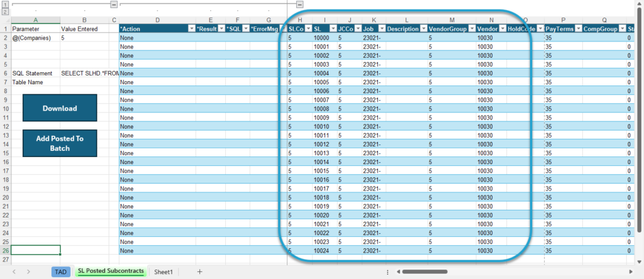This screenshot has width=644, height=279.
Task: Click the VendorGroup header cell
Action: (452, 29)
